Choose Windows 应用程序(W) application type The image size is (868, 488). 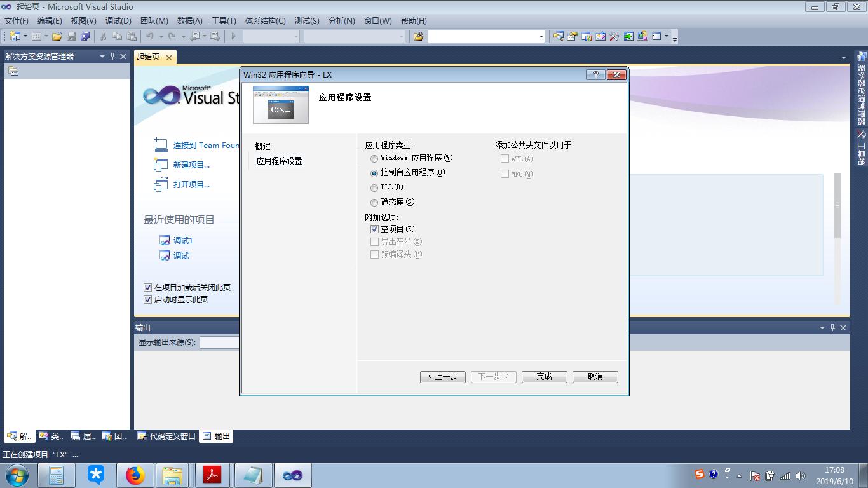(x=374, y=158)
